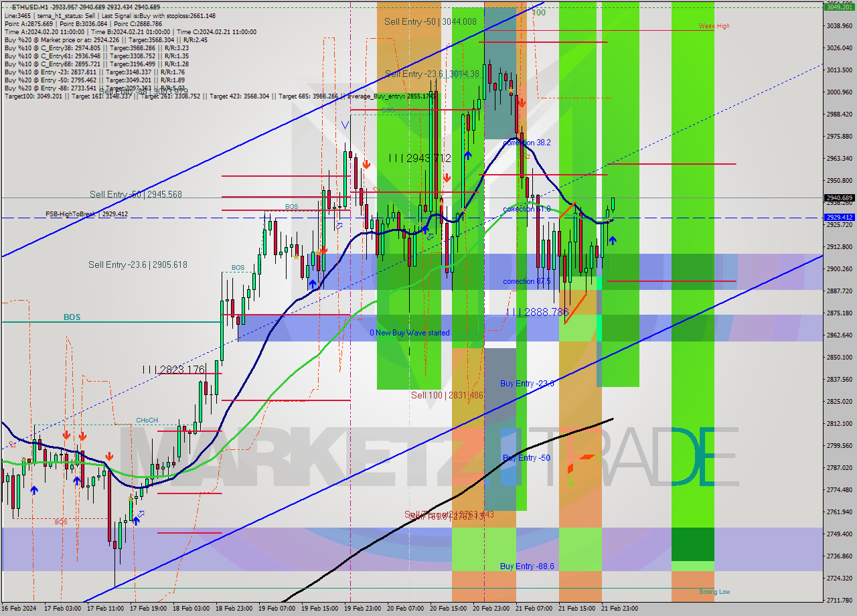Click the 'Week High' label
Viewport: 857px width, 616px height.
(x=714, y=26)
